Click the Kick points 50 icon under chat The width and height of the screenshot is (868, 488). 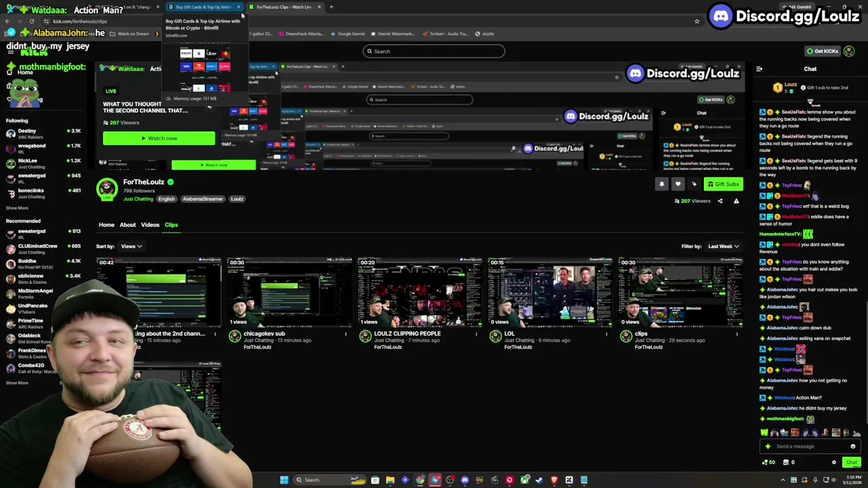[x=768, y=462]
